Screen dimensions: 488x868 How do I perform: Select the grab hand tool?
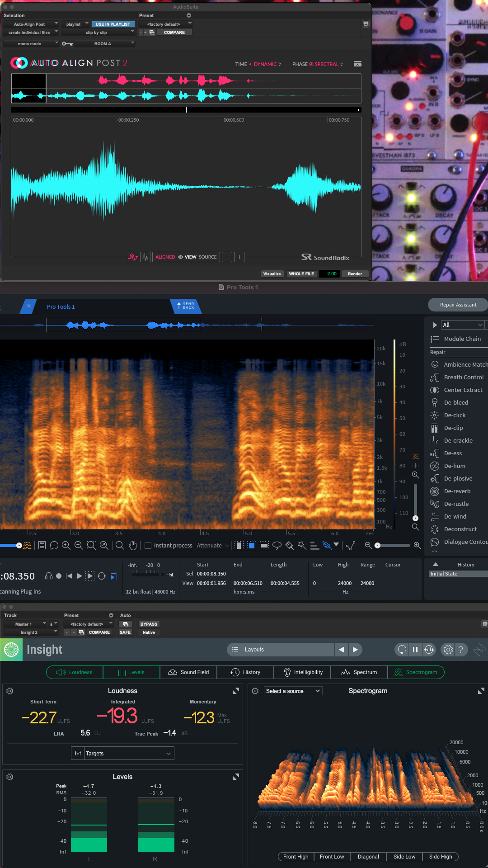point(132,546)
